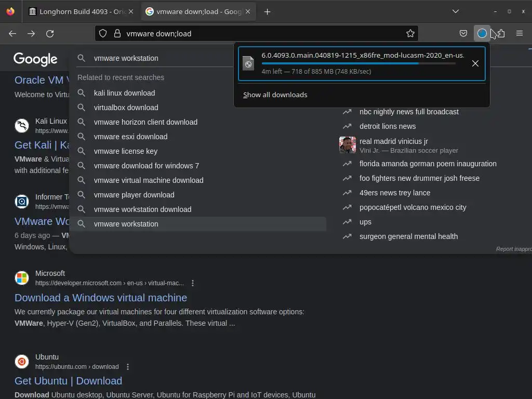Click the Ubuntu logo favicon
The image size is (532, 399).
pos(22,362)
